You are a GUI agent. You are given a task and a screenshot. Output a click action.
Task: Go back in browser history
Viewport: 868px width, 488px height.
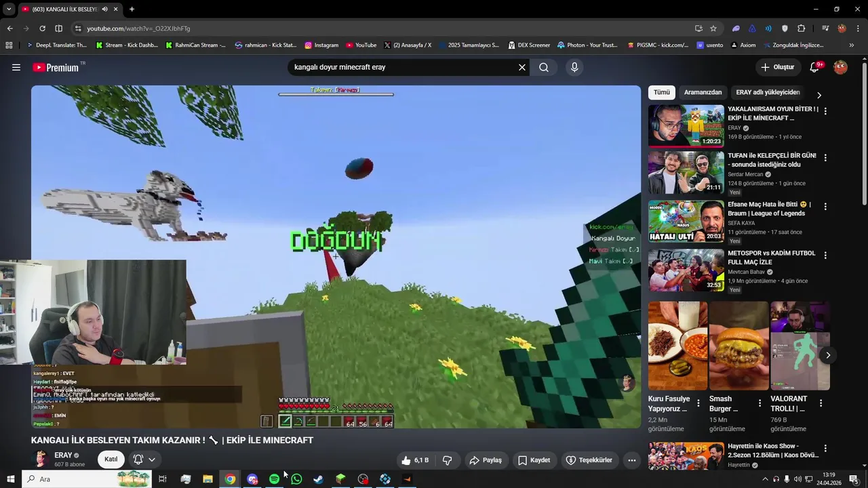click(9, 28)
